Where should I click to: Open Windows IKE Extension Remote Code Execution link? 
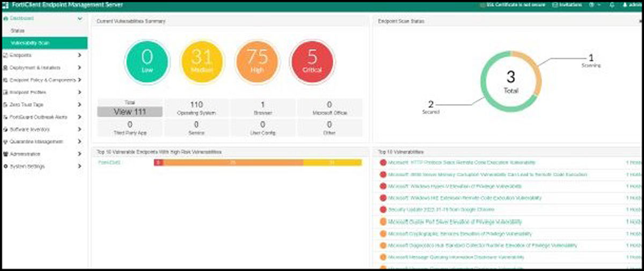[465, 198]
